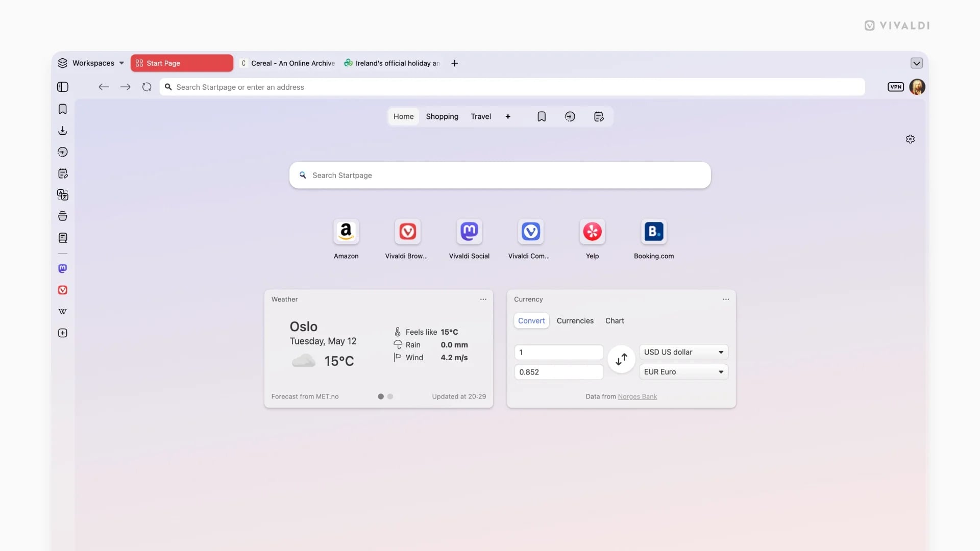Switch to Ireland's official holiday tab
The height and width of the screenshot is (551, 980).
point(392,63)
